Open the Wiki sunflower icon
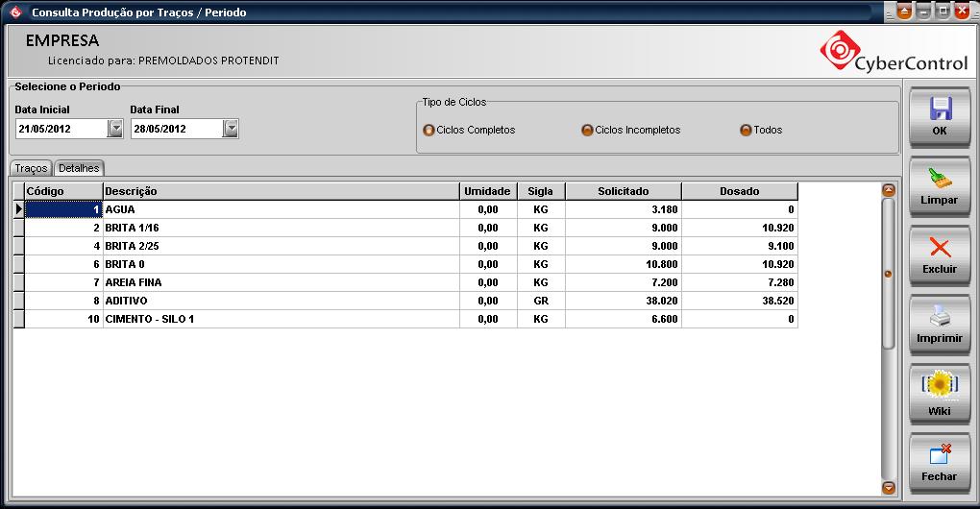 [939, 386]
